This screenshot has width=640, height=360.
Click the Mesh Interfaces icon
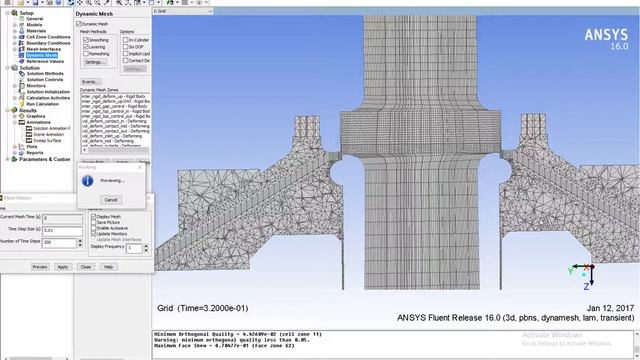pos(22,49)
